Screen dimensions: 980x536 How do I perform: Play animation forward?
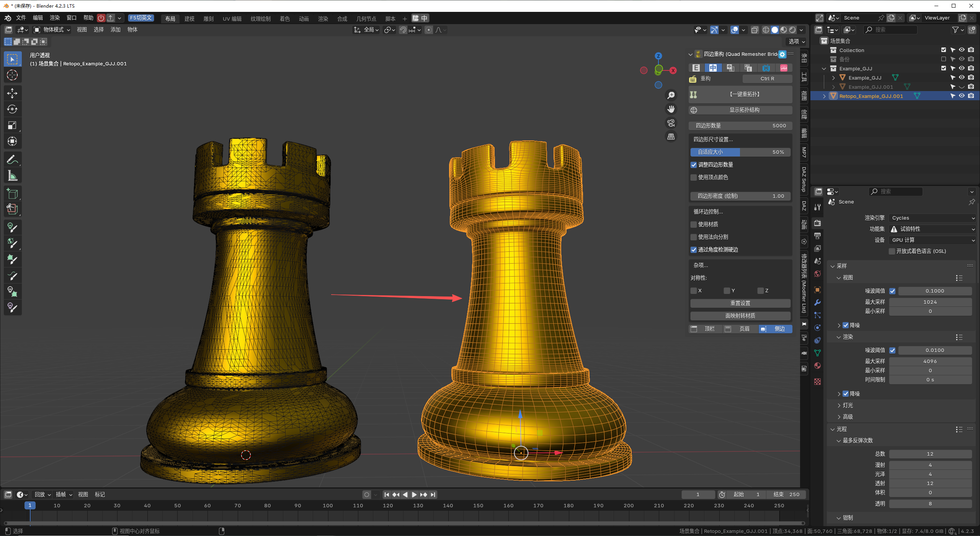click(414, 495)
